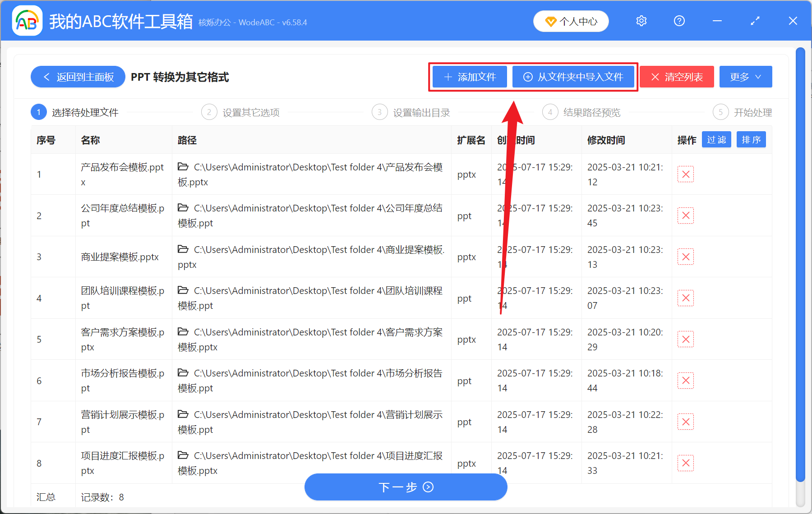Screen dimensions: 812x514
Task: Click 从文件夹中导入文件 to import folder
Action: click(x=573, y=77)
